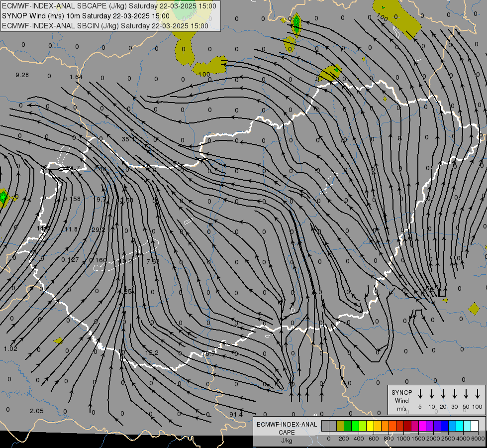
Task: Click the '76.7' value on the map
Action: coord(208,354)
